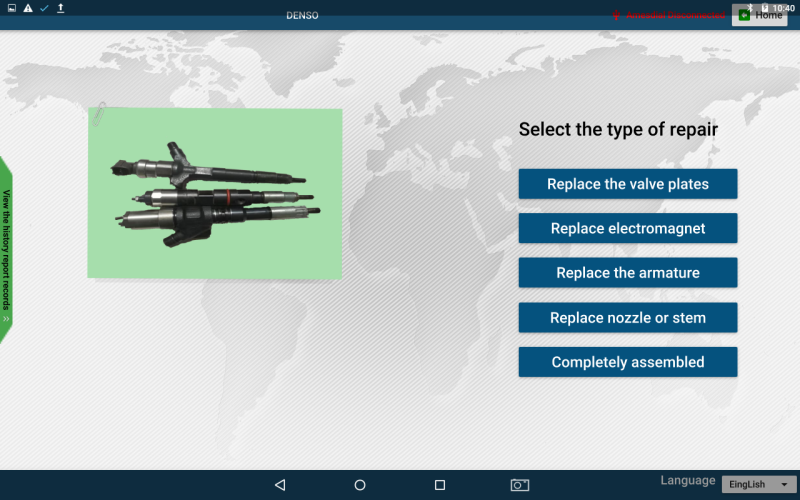This screenshot has height=500, width=800.
Task: Click the double chevron on history tab
Action: [6, 319]
